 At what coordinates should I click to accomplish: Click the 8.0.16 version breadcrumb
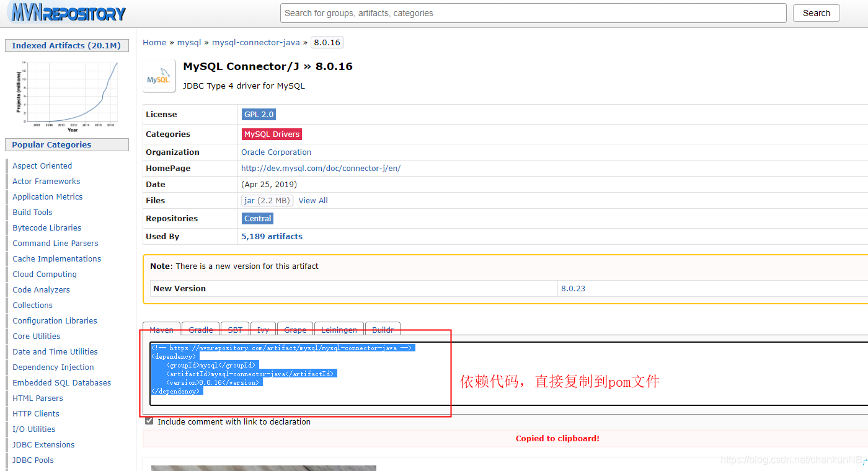(327, 43)
